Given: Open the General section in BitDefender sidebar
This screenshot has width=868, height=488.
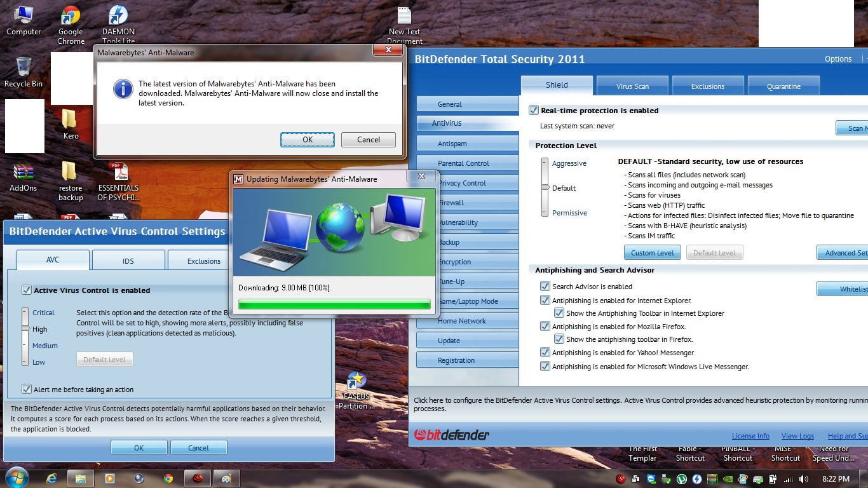Looking at the screenshot, I should coord(468,104).
